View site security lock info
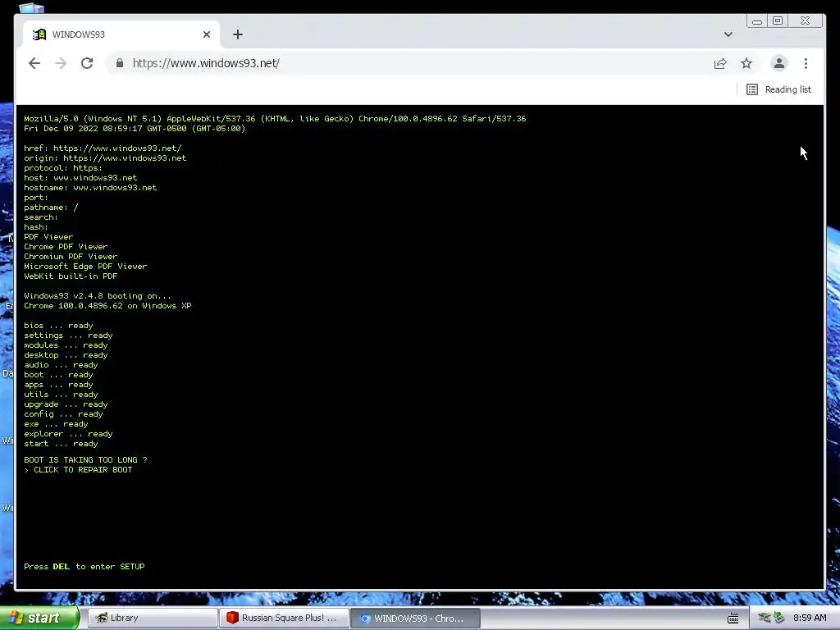840x630 pixels. tap(120, 63)
